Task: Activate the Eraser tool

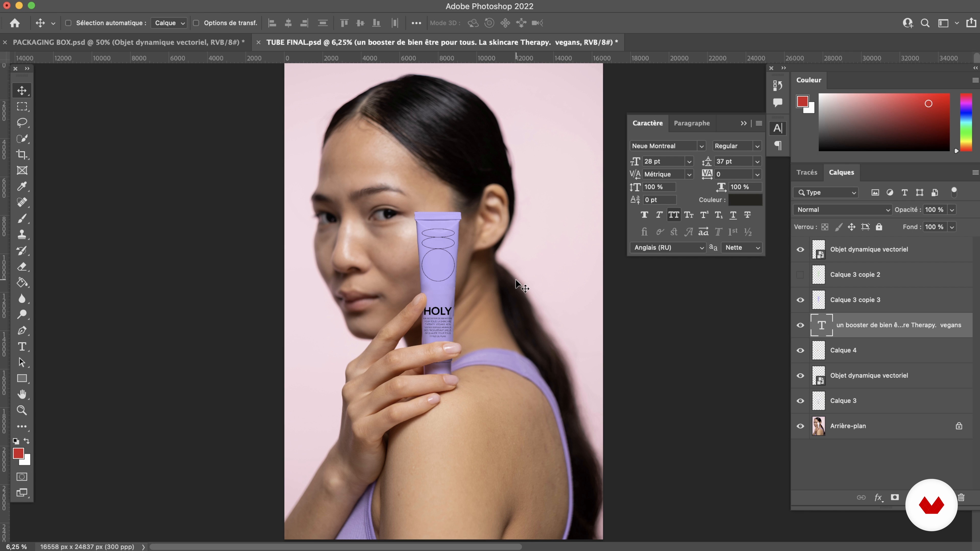Action: 22,267
